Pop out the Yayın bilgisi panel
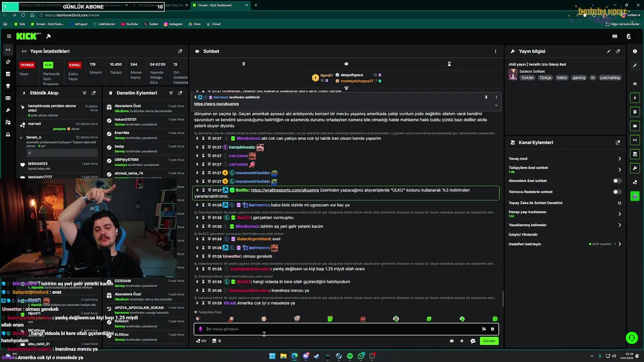This screenshot has height=362, width=644. coord(618,51)
